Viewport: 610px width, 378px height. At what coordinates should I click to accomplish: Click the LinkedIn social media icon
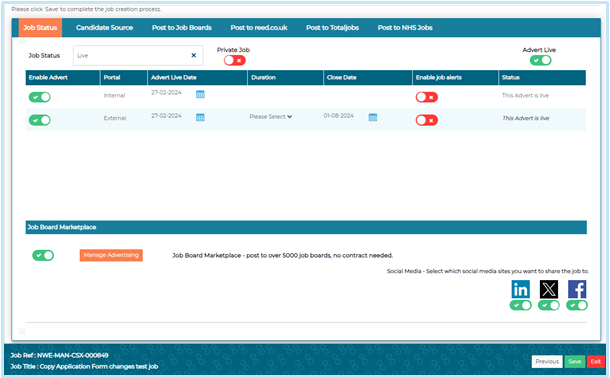coord(521,289)
